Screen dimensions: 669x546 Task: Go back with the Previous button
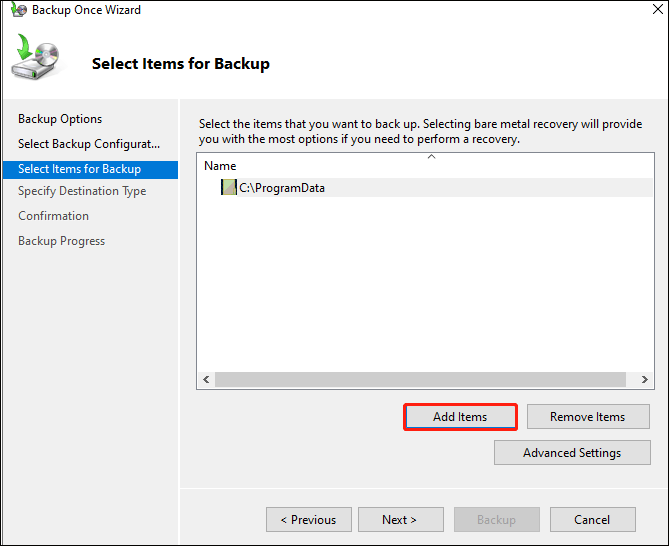pos(309,520)
